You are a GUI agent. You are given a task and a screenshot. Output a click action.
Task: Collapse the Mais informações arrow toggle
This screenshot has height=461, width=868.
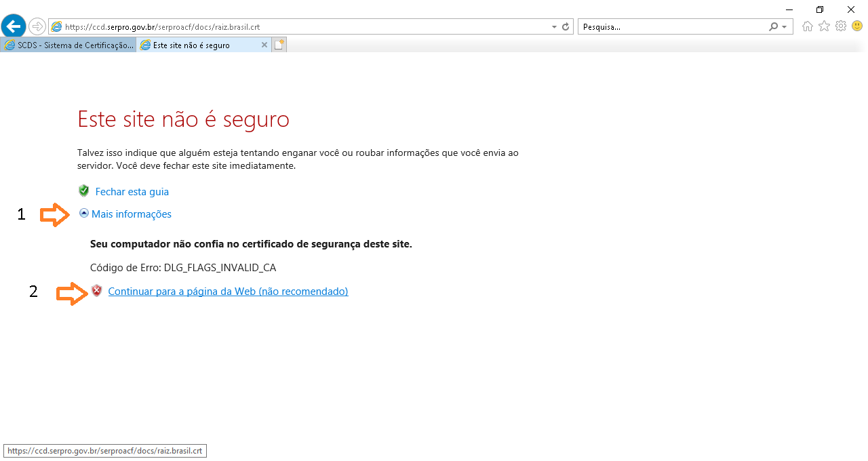pyautogui.click(x=84, y=214)
